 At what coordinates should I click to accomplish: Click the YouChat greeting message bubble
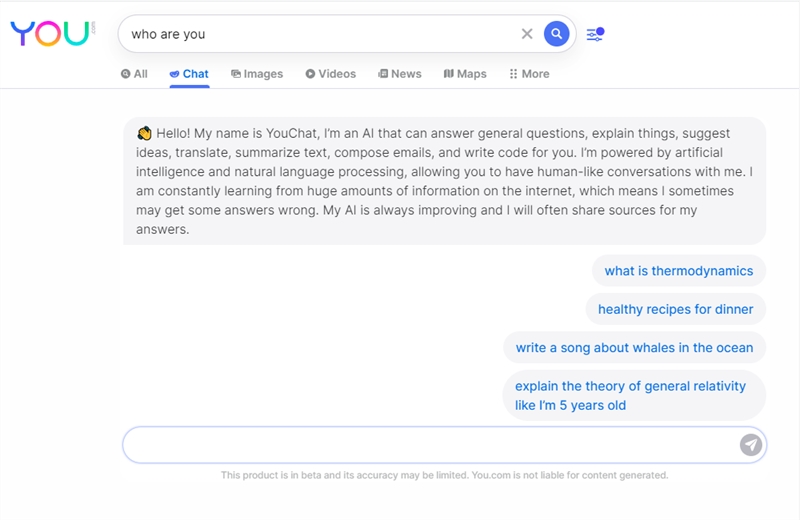(x=444, y=181)
